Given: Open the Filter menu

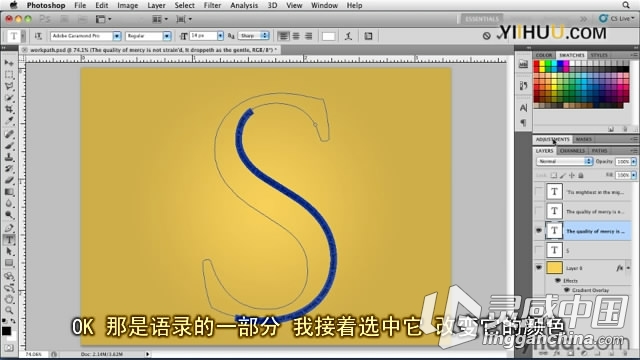Looking at the screenshot, I should (212, 5).
